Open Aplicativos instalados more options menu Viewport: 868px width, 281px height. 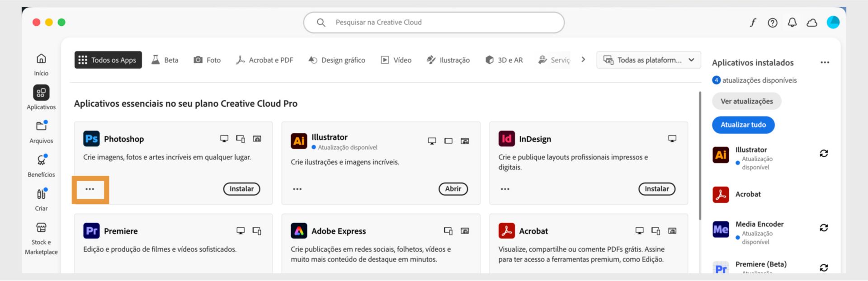[825, 62]
